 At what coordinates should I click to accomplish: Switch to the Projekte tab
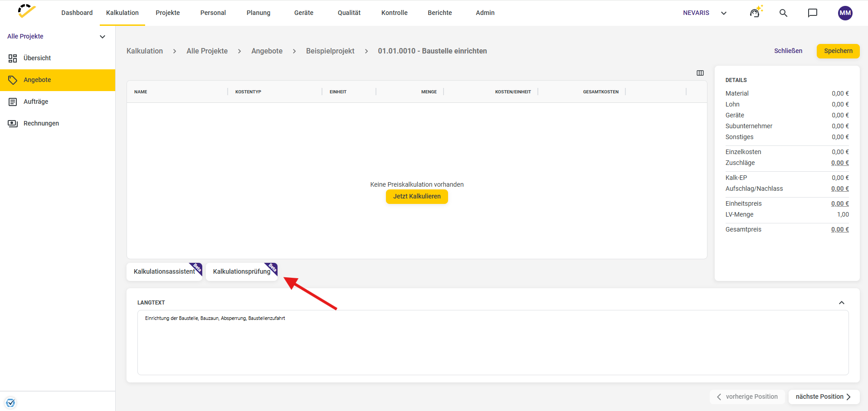[168, 13]
